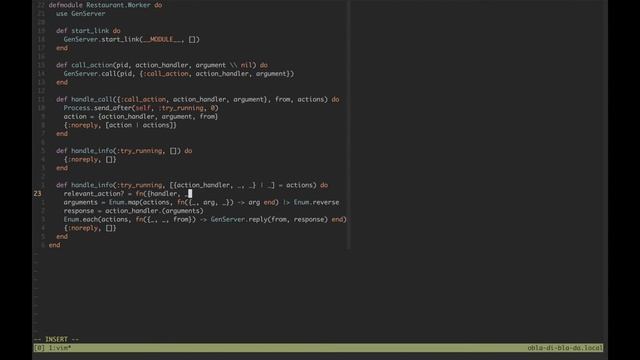Click the handle_info line ending '= actions) do'
Screen dimensions: 640x360
click(x=192, y=185)
